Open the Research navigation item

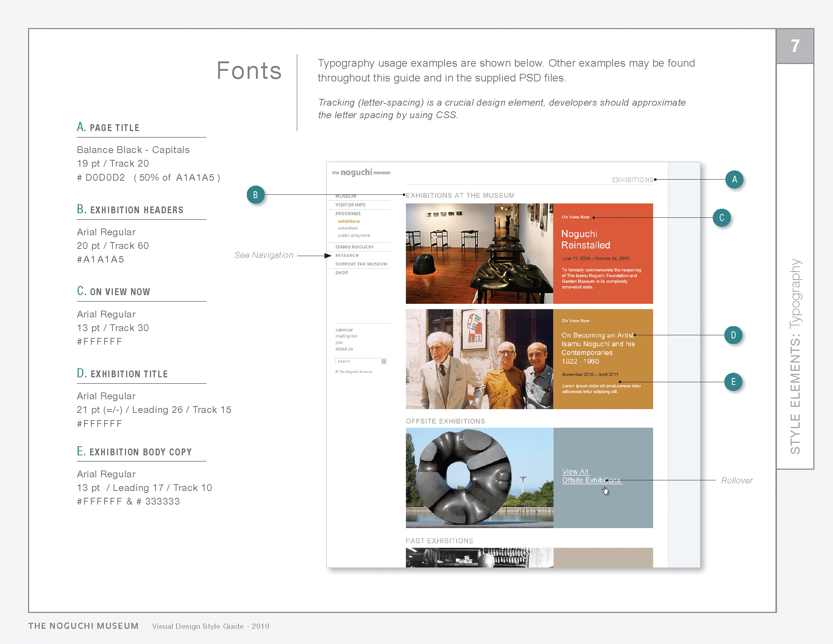coord(347,256)
